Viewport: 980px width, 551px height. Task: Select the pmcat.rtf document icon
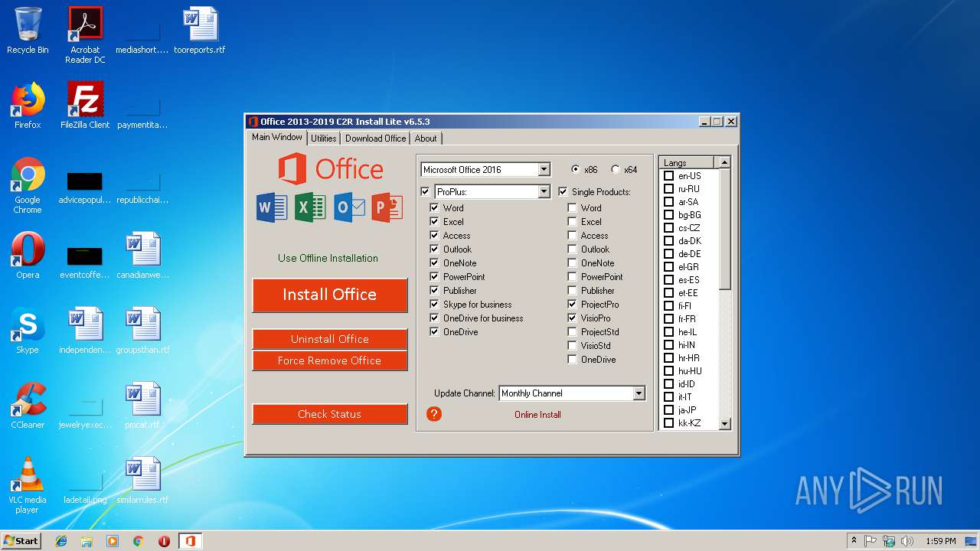143,406
